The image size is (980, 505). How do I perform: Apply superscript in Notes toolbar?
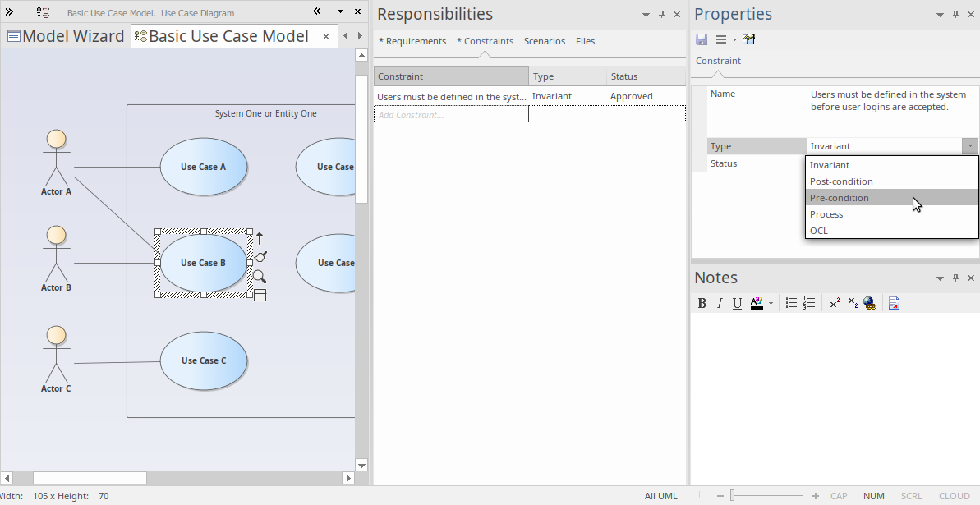(835, 304)
